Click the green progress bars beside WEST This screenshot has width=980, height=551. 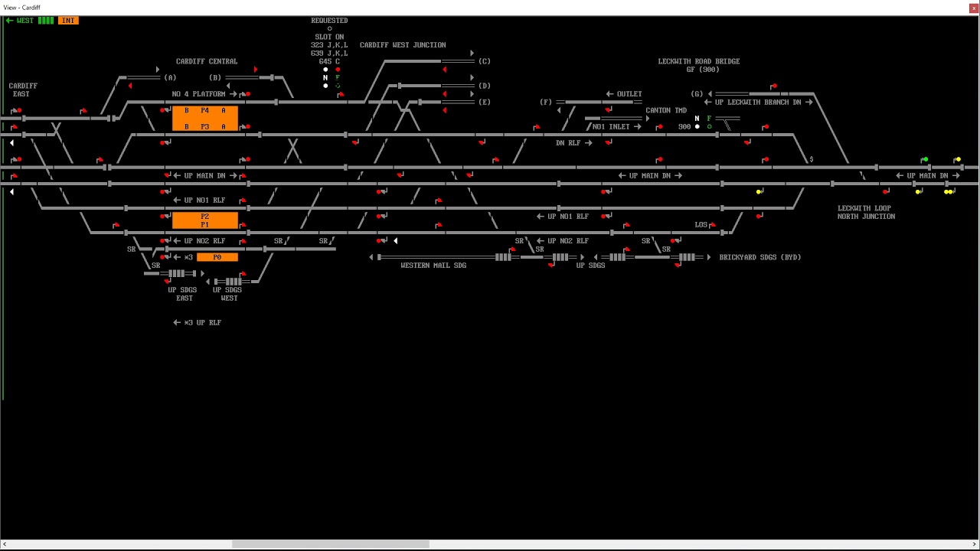click(x=46, y=21)
